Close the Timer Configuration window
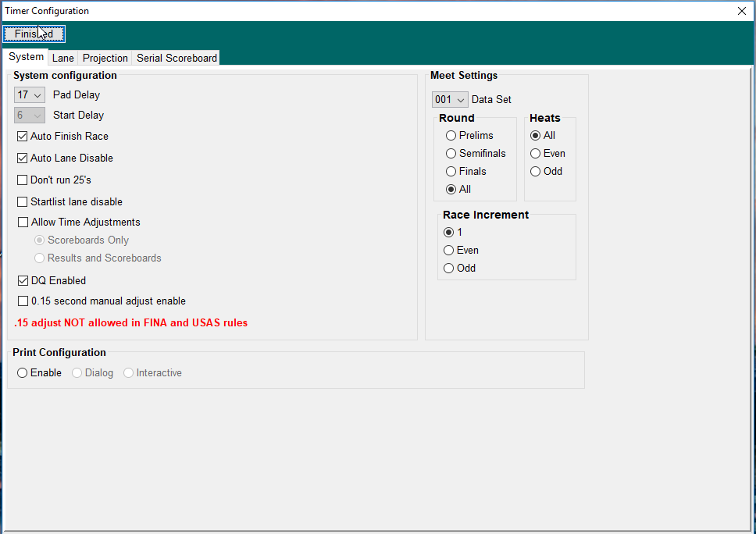Image resolution: width=756 pixels, height=534 pixels. [x=742, y=11]
